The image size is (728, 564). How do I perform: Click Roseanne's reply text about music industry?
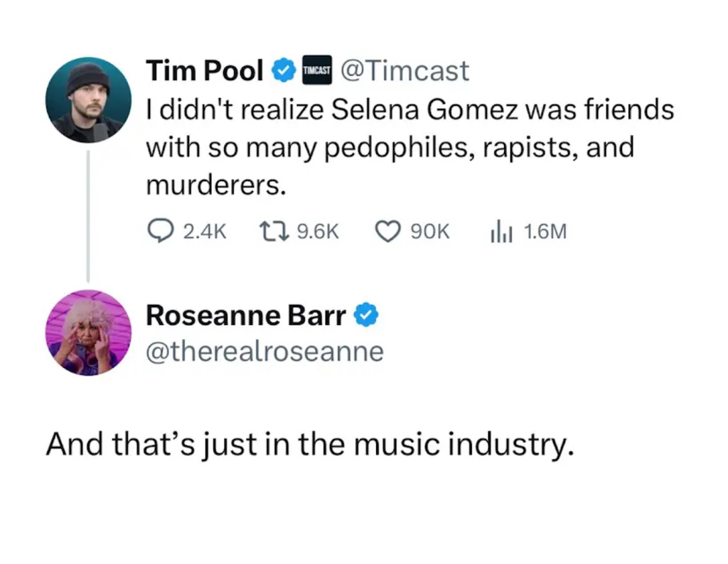pos(309,444)
